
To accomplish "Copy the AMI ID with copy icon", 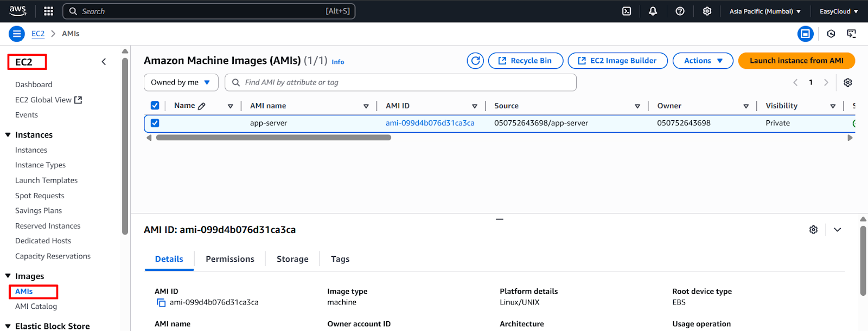I will tap(161, 303).
